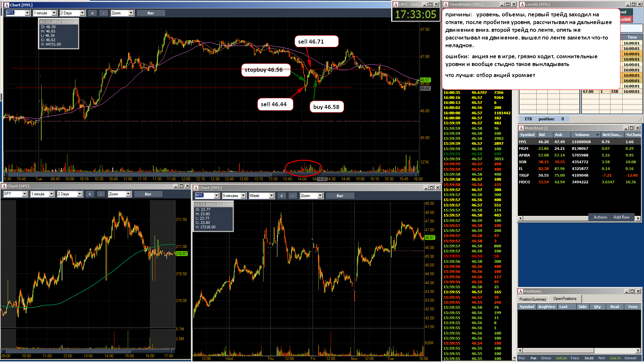Screen dimensions: 644x362
Task: Click the minus button on MYL 5 minutes chart
Action: 293,196
